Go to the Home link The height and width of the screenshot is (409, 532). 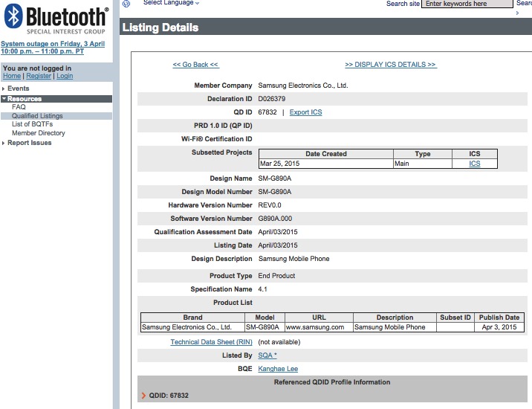pos(12,76)
